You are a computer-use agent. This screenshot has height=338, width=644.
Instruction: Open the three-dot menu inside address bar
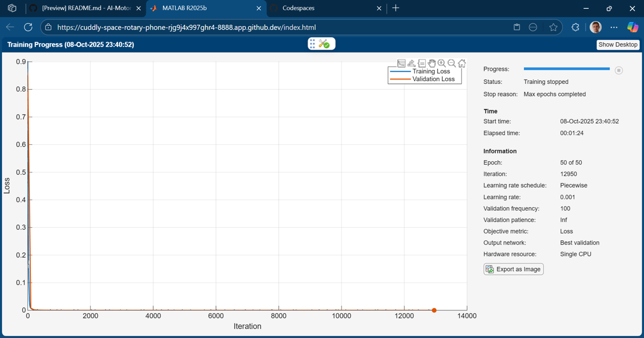click(x=533, y=27)
